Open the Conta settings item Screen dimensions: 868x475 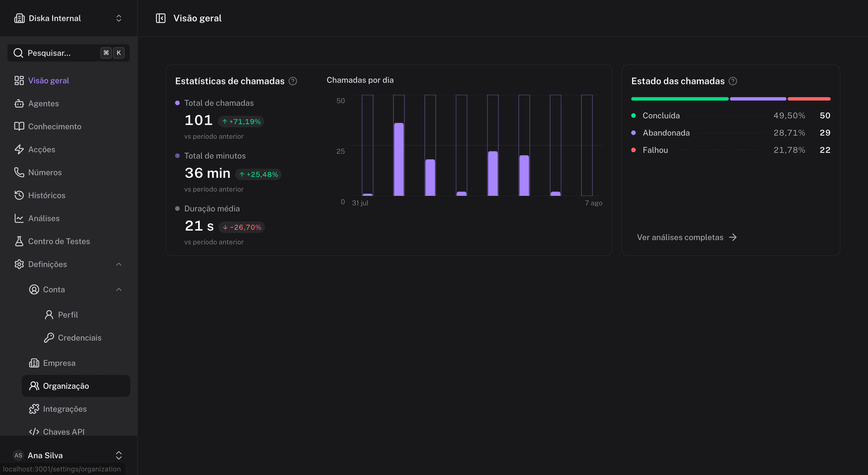point(76,289)
